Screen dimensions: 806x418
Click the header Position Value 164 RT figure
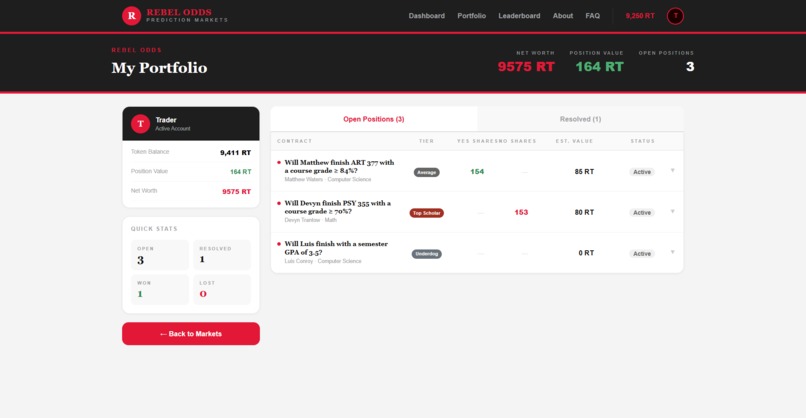tap(599, 67)
